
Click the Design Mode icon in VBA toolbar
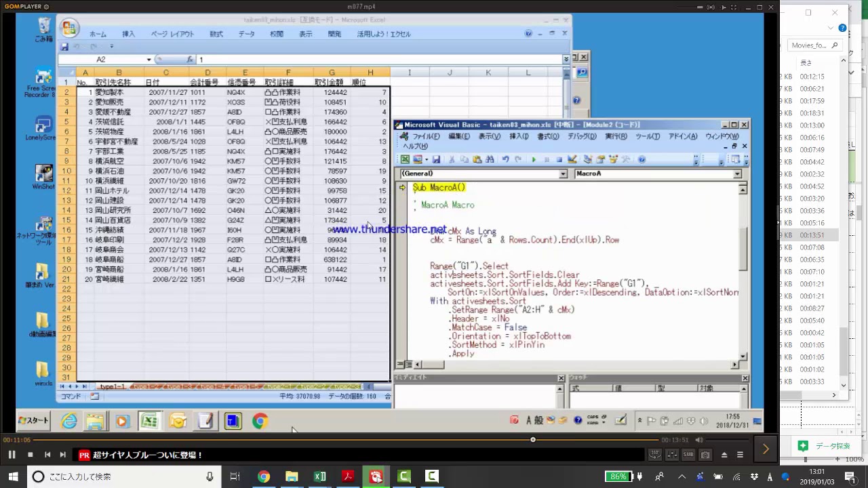point(572,160)
